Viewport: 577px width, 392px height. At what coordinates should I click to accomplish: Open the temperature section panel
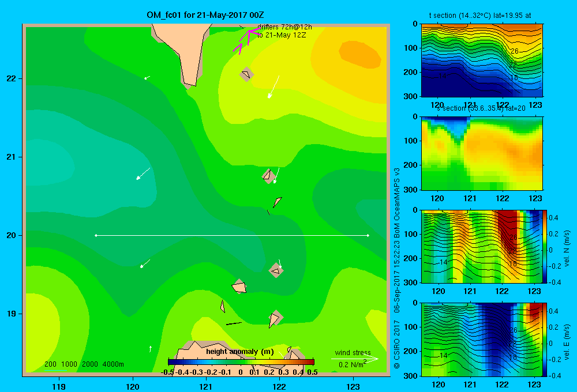coord(482,61)
